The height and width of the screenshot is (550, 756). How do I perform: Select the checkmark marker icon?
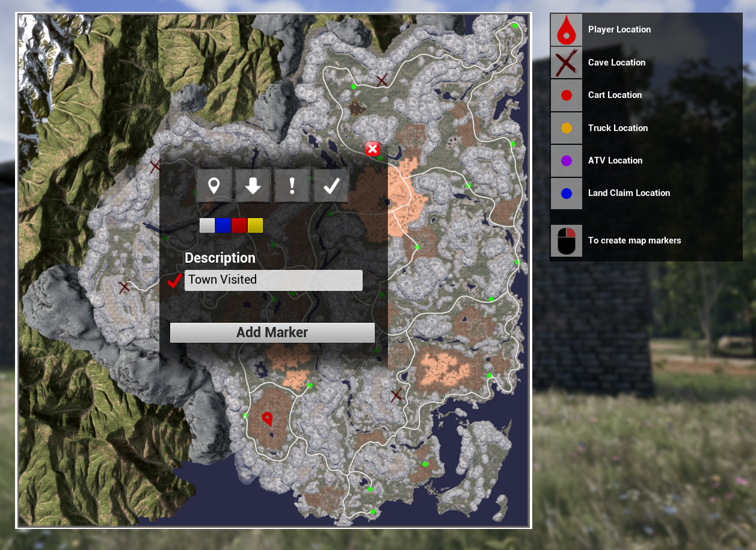pyautogui.click(x=331, y=186)
